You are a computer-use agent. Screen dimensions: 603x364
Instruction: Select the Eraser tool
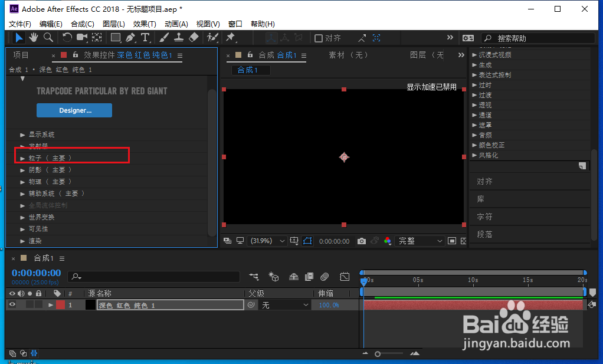point(194,38)
